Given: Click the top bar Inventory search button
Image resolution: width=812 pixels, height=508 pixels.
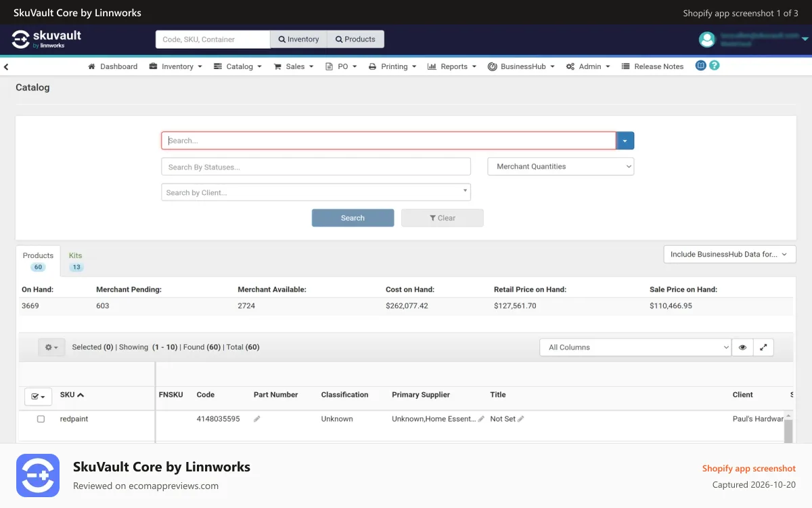Looking at the screenshot, I should point(298,39).
